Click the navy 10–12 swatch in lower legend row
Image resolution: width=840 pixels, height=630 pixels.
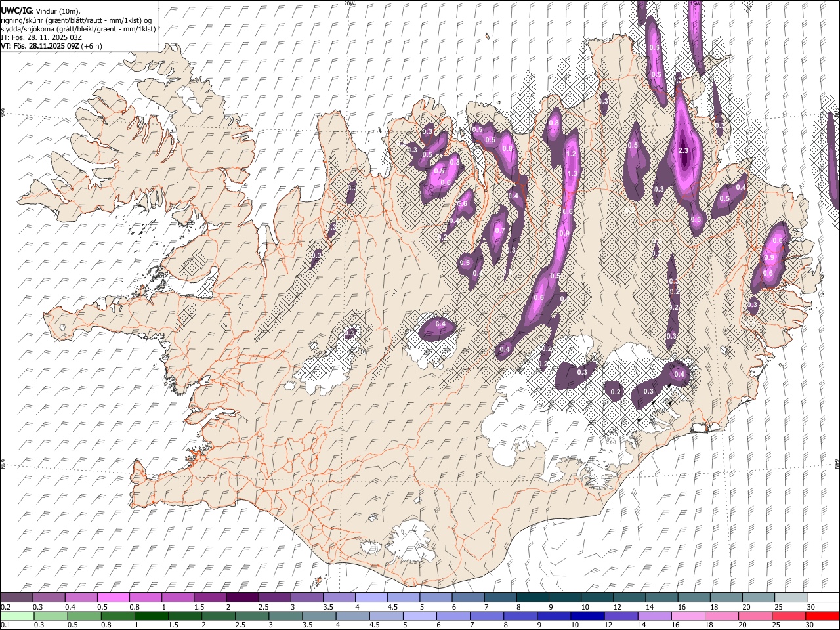(x=587, y=616)
